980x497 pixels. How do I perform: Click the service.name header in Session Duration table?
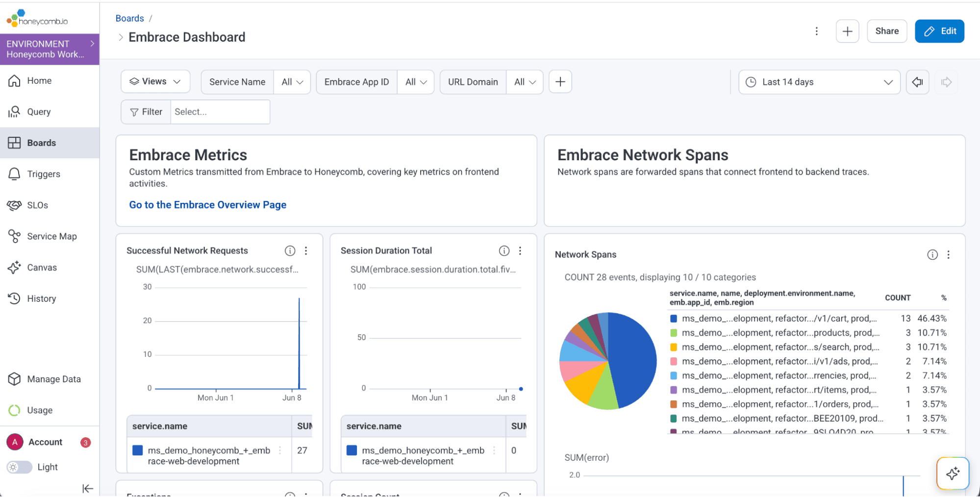tap(374, 426)
